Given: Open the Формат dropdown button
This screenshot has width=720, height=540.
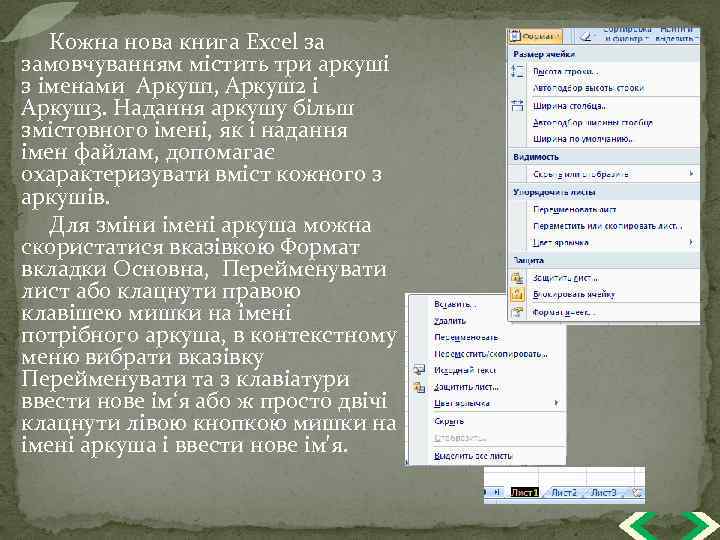Looking at the screenshot, I should pyautogui.click(x=535, y=36).
